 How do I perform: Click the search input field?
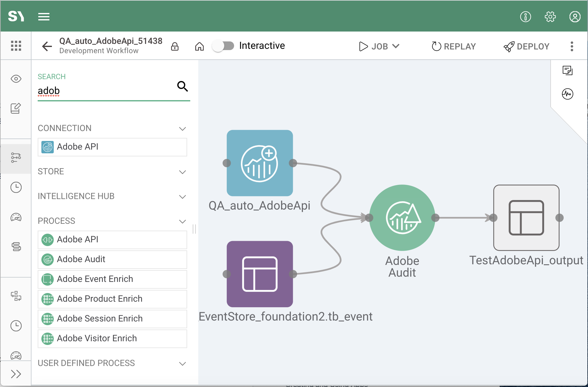pos(105,91)
